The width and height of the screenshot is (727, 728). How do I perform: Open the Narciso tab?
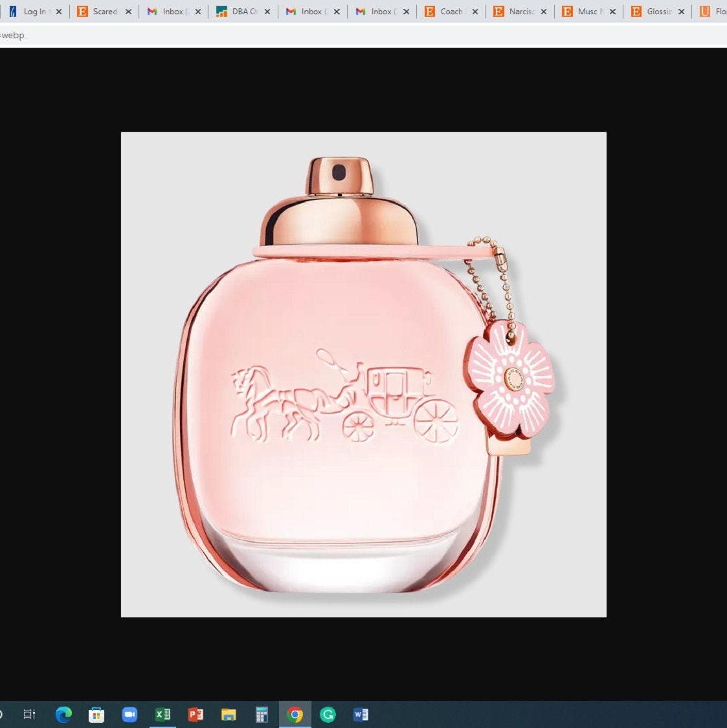click(x=520, y=12)
